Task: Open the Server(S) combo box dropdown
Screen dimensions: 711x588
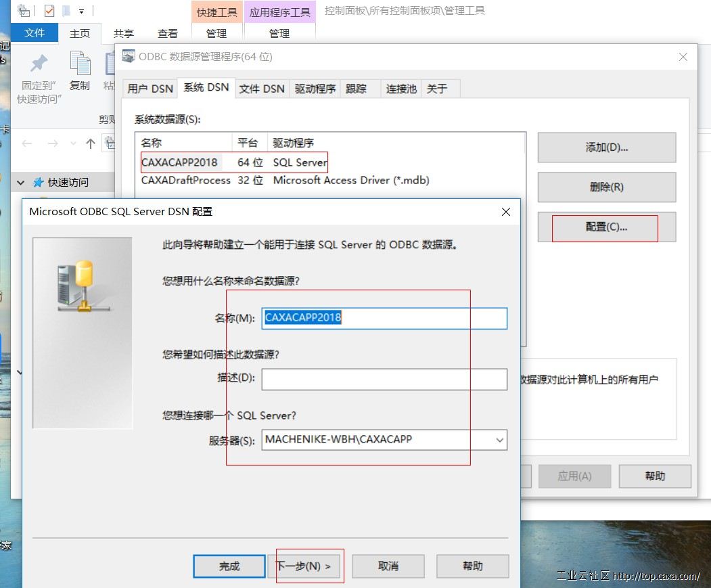Action: pyautogui.click(x=499, y=440)
